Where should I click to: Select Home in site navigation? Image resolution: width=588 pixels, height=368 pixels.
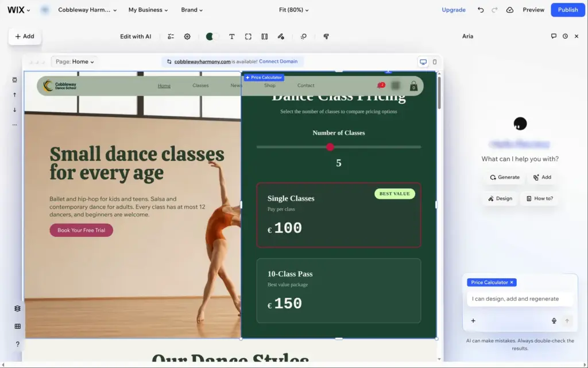click(x=164, y=86)
